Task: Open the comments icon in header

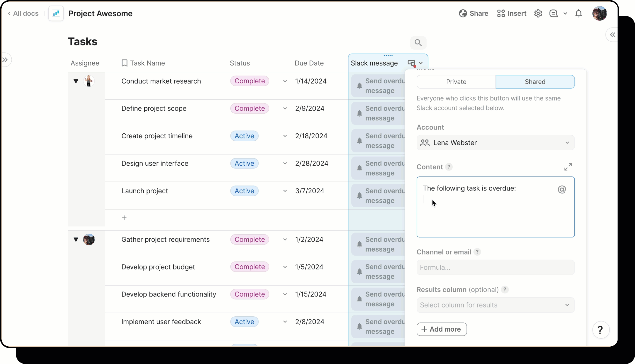Action: tap(554, 14)
